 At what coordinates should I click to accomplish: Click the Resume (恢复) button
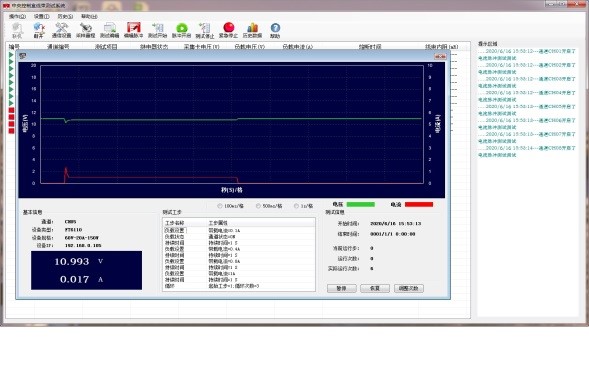pos(375,288)
